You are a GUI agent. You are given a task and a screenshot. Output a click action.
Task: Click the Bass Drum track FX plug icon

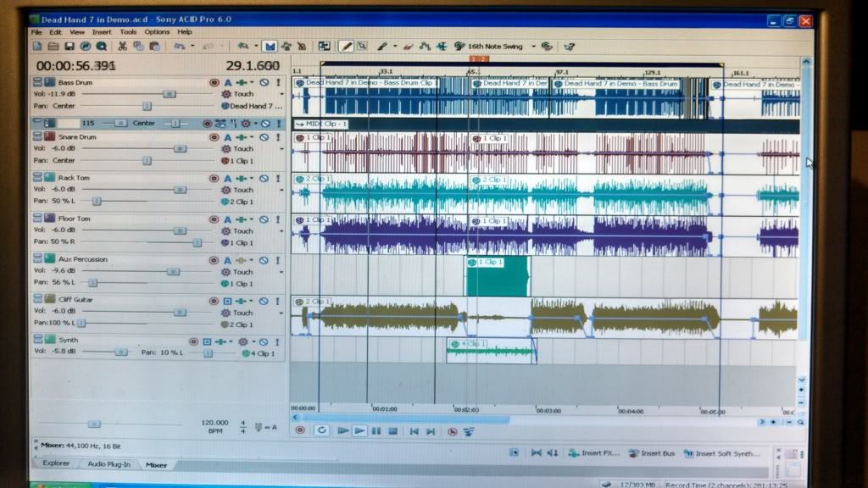(x=242, y=82)
